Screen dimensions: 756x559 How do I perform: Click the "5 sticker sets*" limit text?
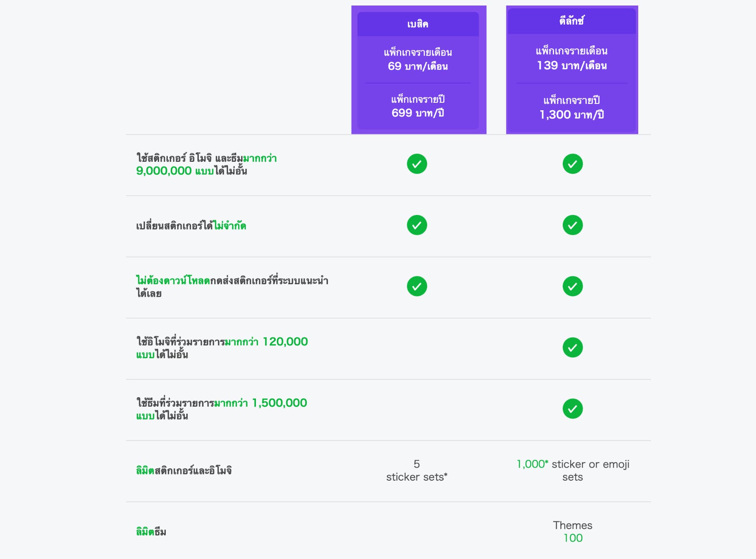click(417, 470)
